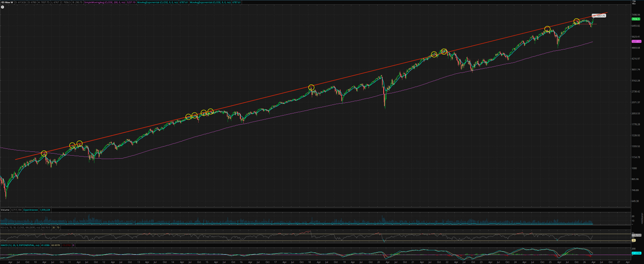Click the 60.9378 MACD average value
The width and height of the screenshot is (644, 264).
point(56,245)
